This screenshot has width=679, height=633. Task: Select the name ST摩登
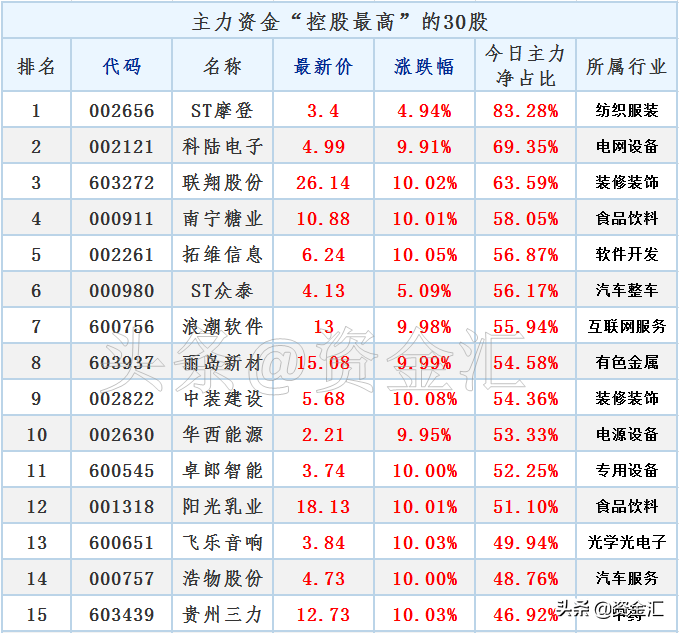222,111
